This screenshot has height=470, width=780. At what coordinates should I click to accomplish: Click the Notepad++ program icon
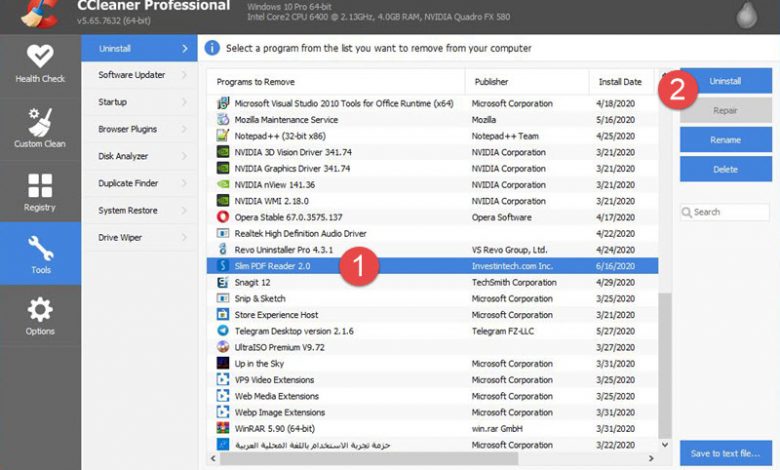tap(223, 136)
